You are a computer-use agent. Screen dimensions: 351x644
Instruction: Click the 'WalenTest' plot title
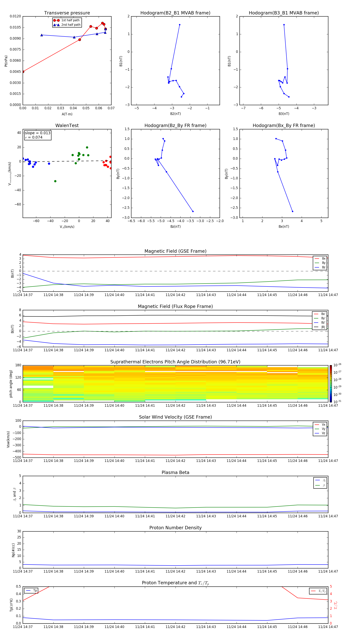[67, 125]
